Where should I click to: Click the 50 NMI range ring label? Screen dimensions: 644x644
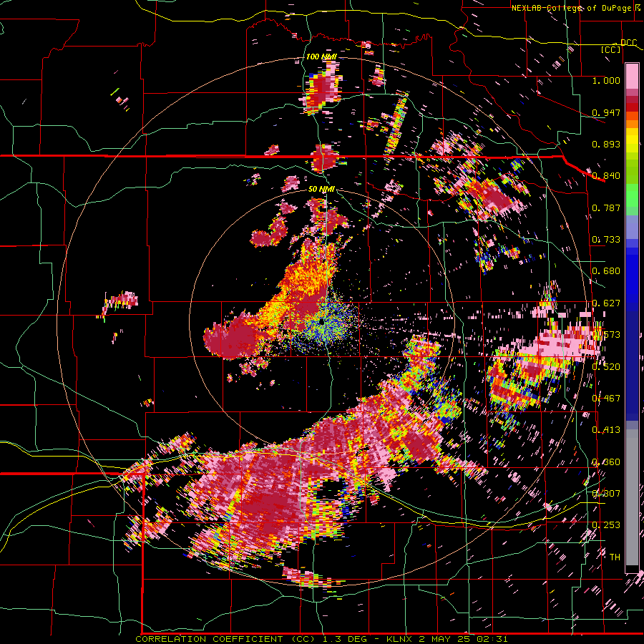coord(321,189)
